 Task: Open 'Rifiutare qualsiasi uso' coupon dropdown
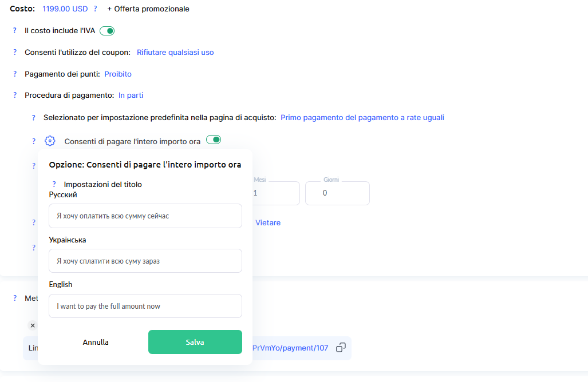175,53
